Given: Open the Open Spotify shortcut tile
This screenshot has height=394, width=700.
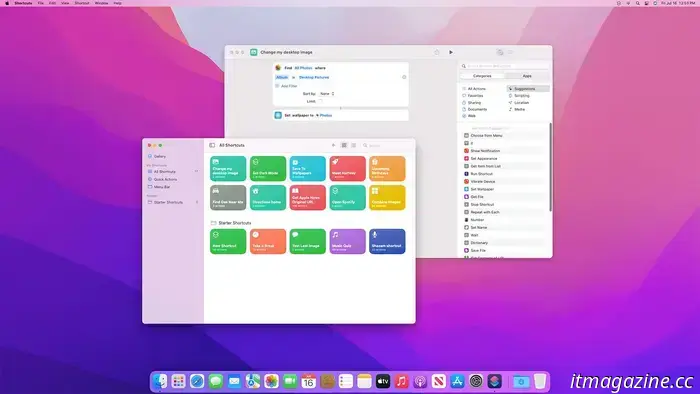Looking at the screenshot, I should coord(347,198).
